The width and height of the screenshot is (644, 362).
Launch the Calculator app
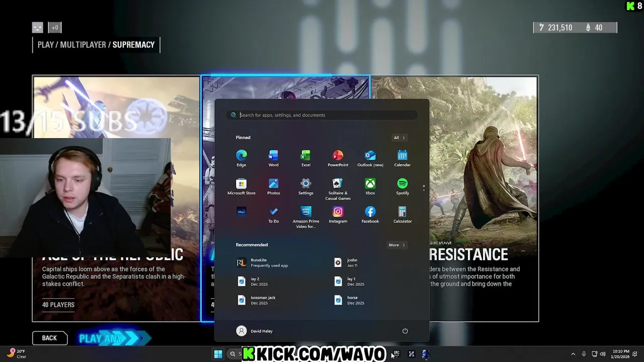(402, 215)
